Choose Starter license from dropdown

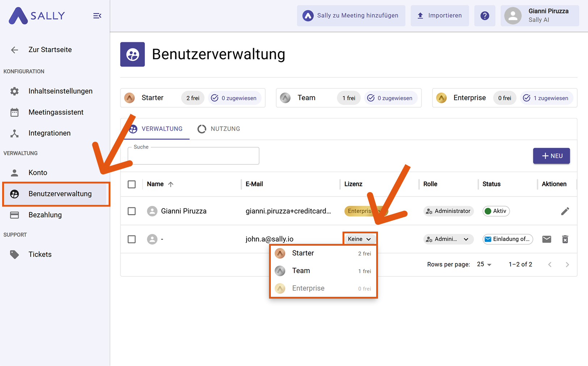click(324, 253)
